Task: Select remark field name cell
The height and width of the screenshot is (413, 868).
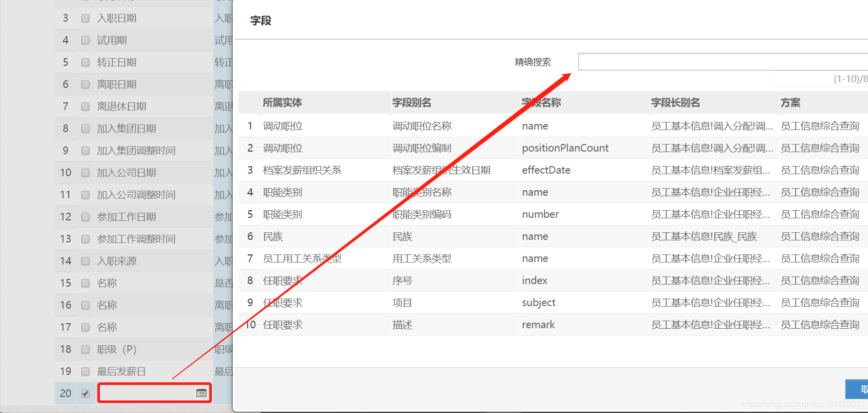Action: click(538, 325)
